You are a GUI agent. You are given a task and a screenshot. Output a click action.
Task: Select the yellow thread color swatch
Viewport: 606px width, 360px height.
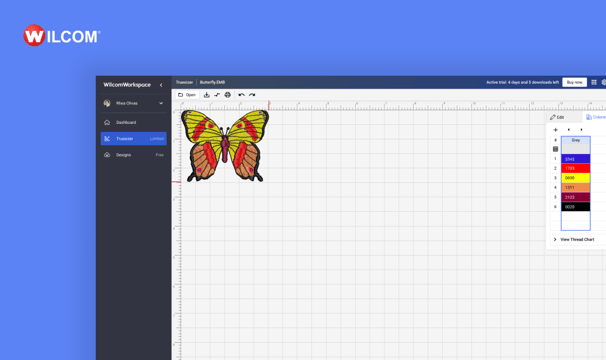coord(575,178)
